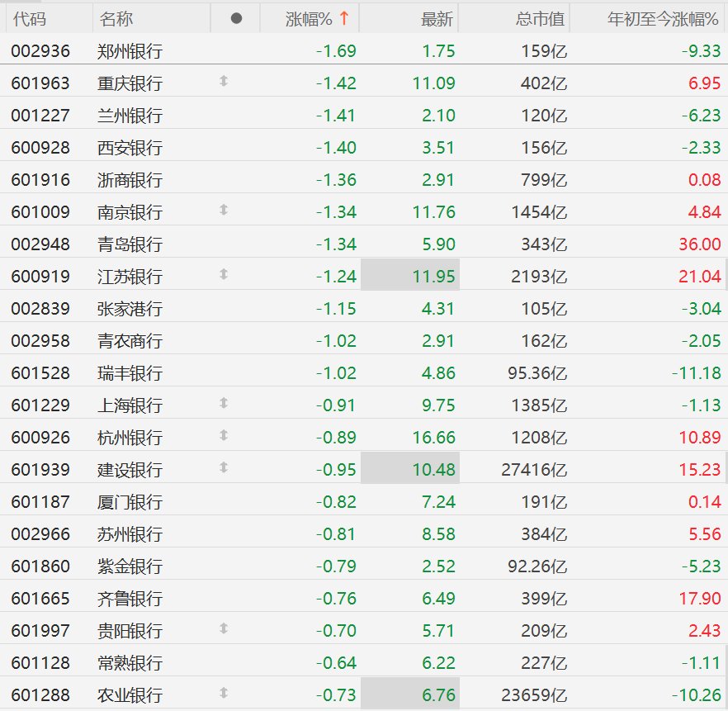Click the 建设银行 row up-down arrow icon

224,467
